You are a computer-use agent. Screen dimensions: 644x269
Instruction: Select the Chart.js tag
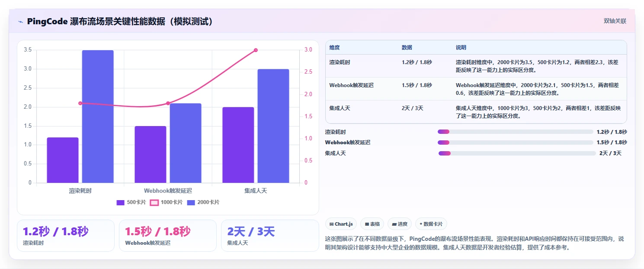point(341,224)
